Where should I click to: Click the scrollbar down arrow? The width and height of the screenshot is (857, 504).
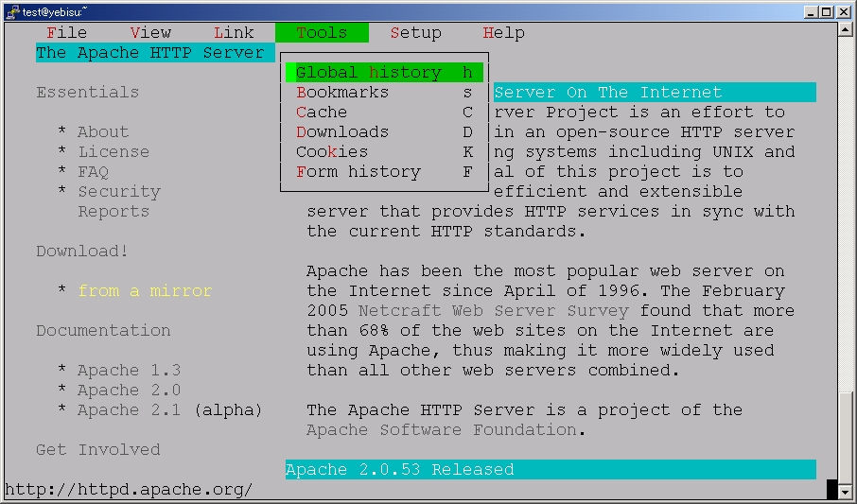point(844,491)
